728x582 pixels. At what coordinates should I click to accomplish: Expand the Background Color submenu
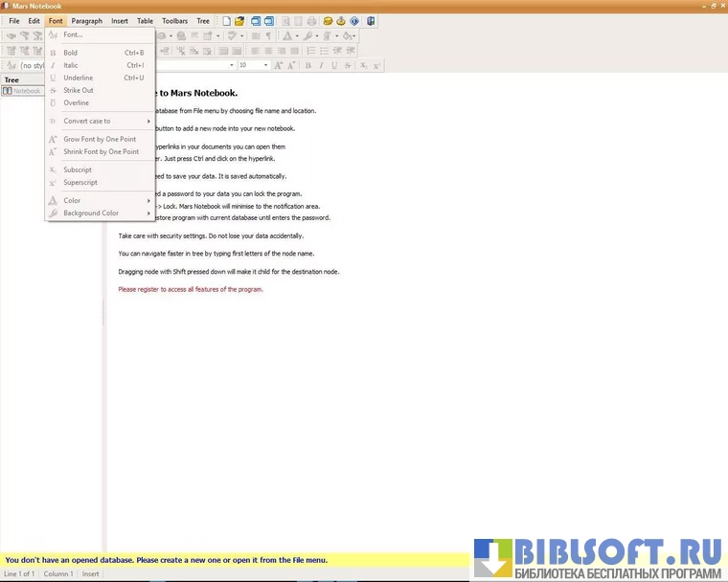pos(91,213)
